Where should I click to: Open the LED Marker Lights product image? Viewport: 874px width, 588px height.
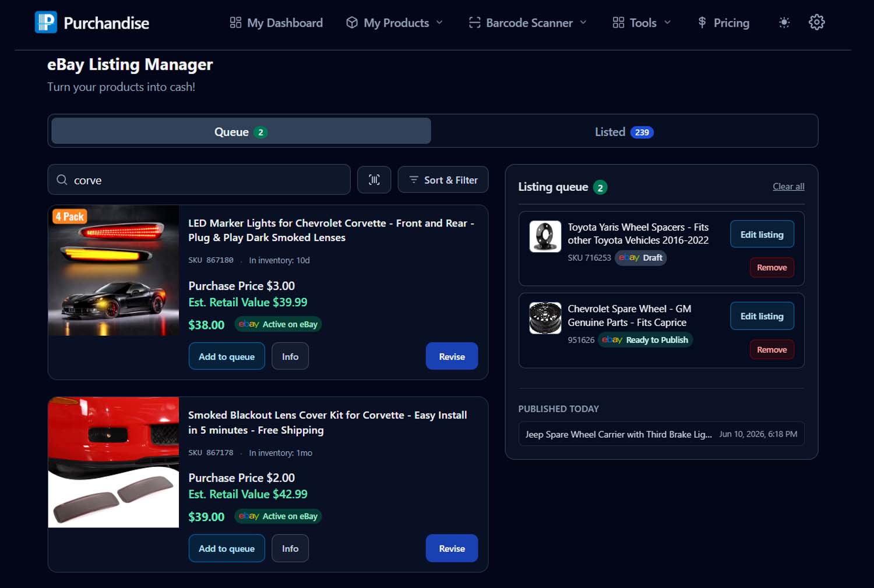(114, 270)
